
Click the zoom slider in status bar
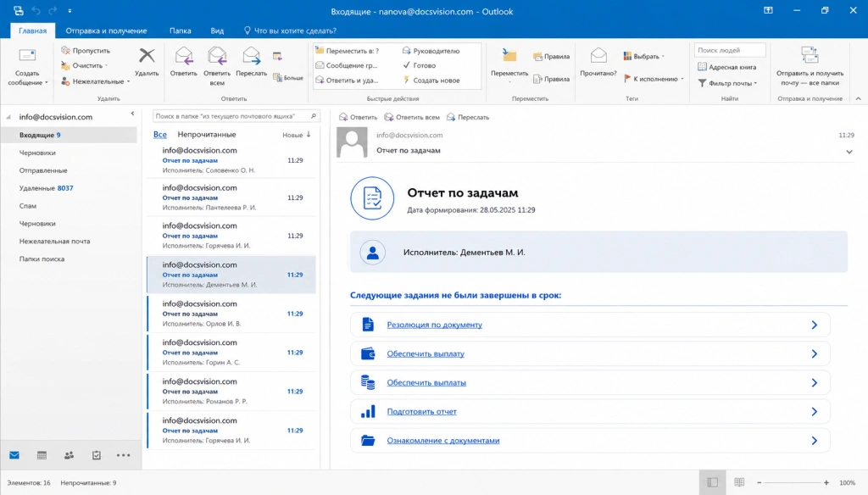pos(793,482)
